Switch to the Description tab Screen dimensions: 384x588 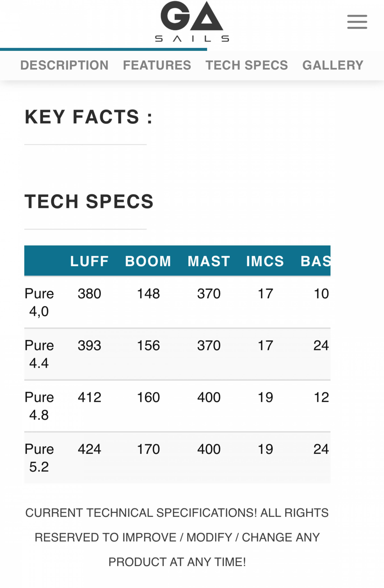(x=64, y=65)
